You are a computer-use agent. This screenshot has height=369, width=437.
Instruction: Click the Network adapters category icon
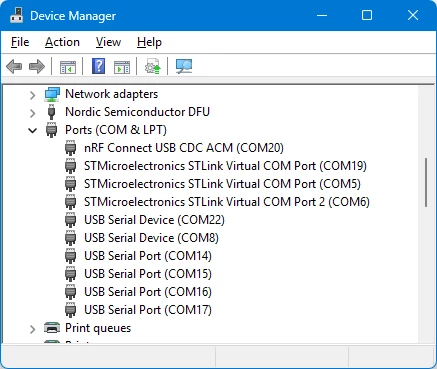52,94
